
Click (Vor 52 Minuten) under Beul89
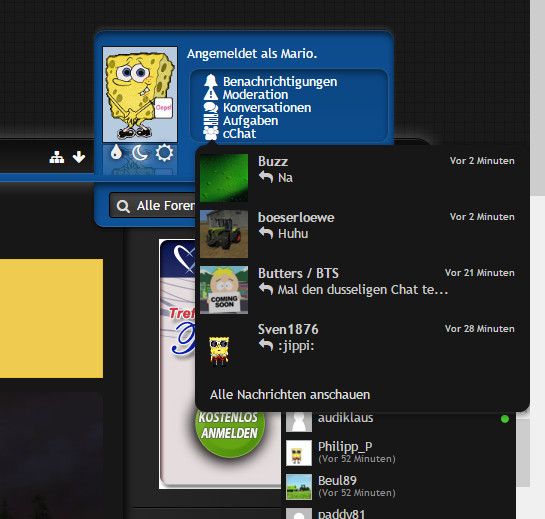(357, 493)
